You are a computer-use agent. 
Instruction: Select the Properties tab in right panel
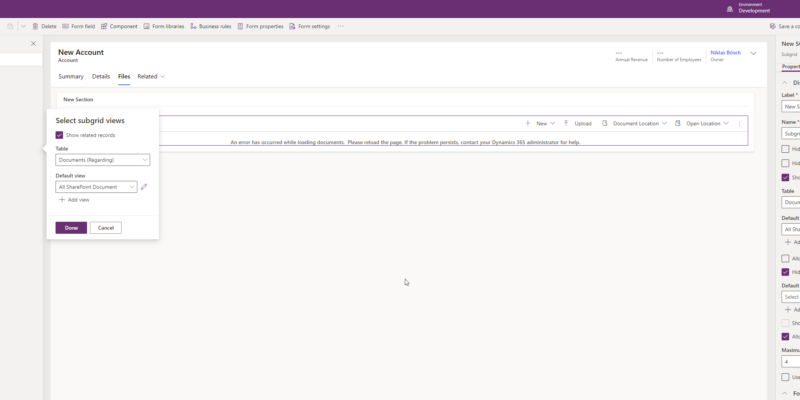(791, 67)
